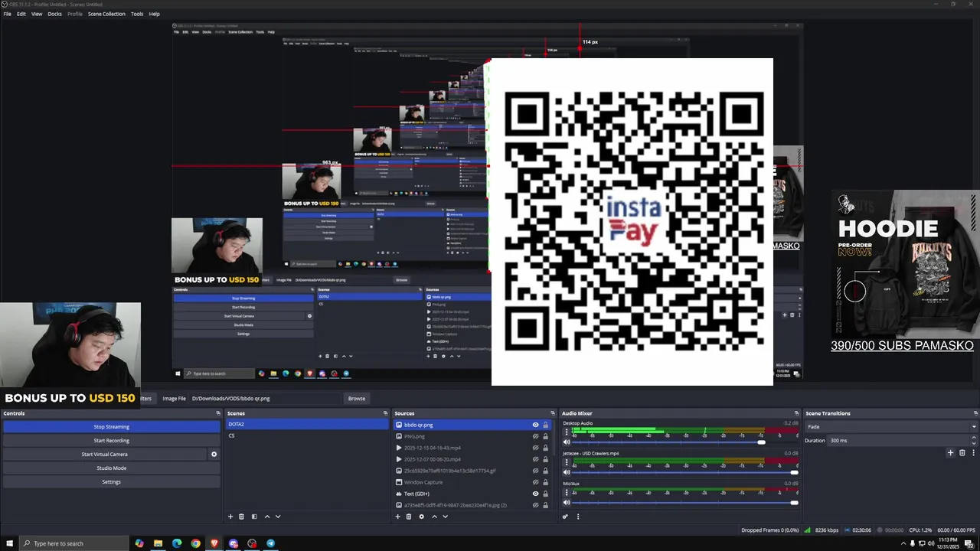The height and width of the screenshot is (551, 980).
Task: Click Start Recording
Action: coord(112,441)
